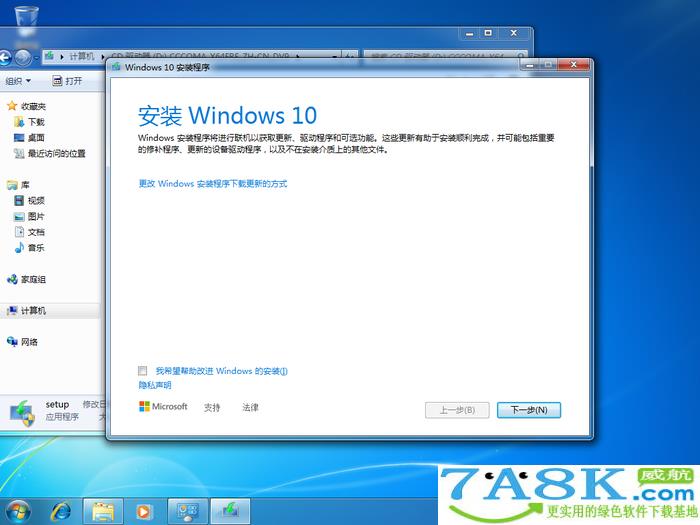The image size is (700, 525).
Task: Select 计算机 computer in Explorer sidebar
Action: tap(26, 311)
